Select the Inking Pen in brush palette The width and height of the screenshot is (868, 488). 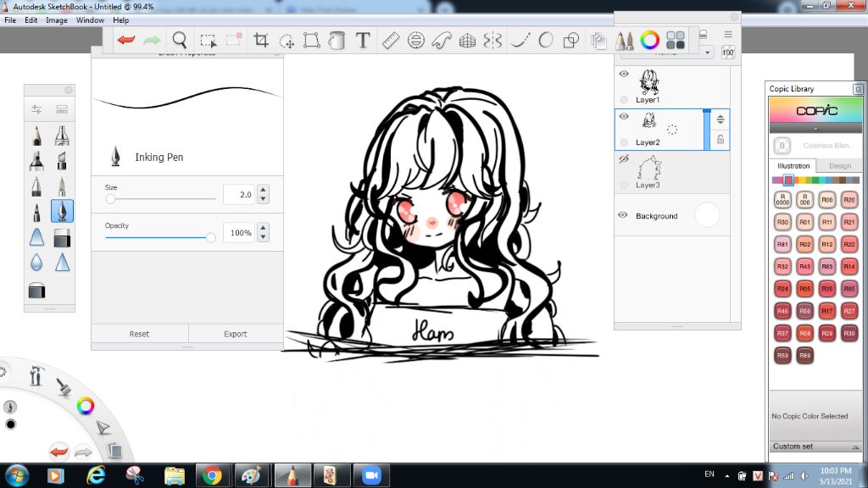pos(62,211)
